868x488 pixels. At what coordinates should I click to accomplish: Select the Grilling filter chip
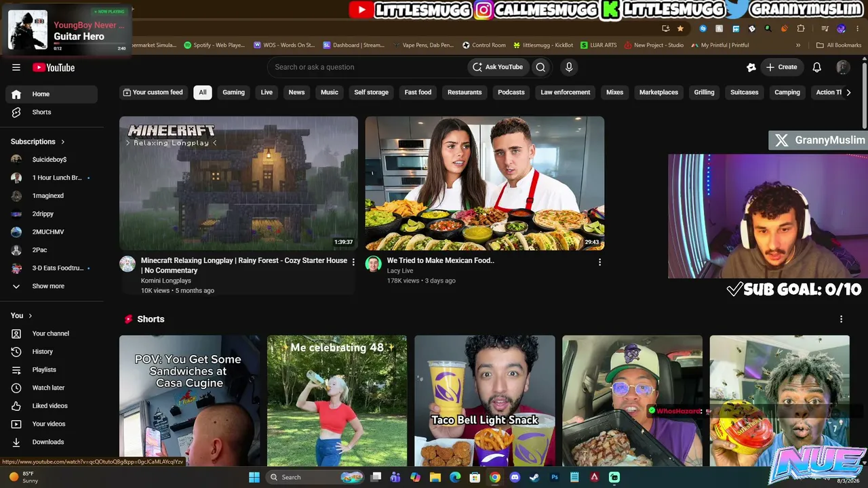coord(704,92)
